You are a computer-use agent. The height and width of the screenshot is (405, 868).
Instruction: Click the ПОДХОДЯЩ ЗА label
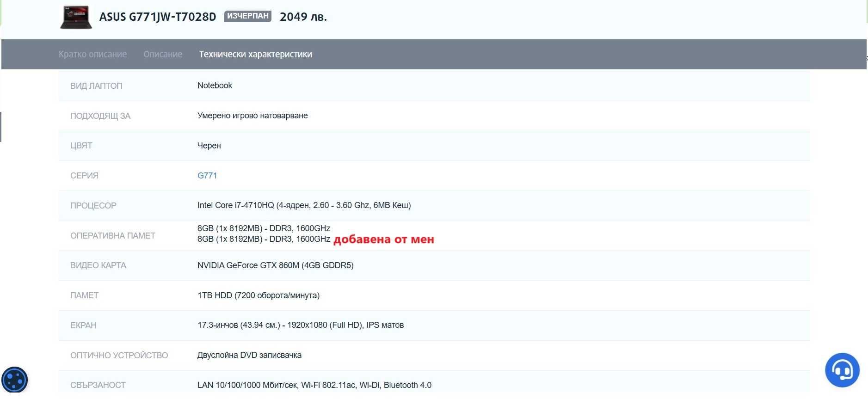pyautogui.click(x=100, y=116)
